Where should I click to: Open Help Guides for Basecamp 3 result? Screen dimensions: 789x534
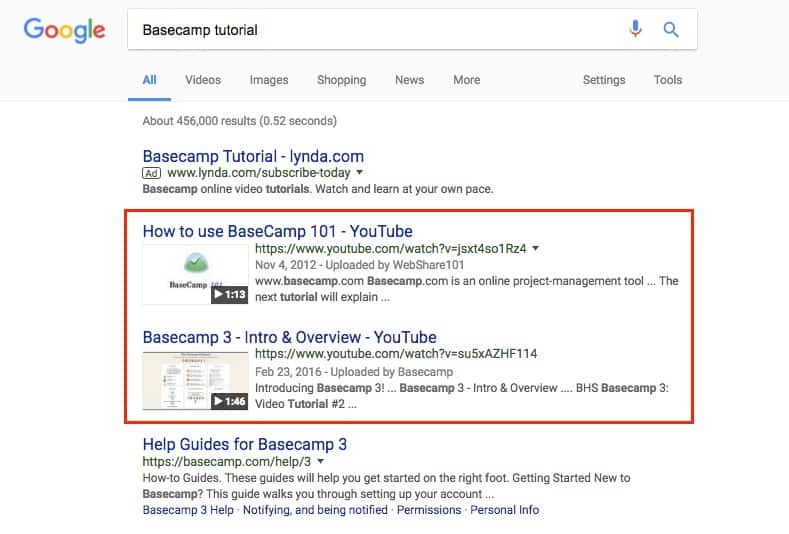pos(245,444)
